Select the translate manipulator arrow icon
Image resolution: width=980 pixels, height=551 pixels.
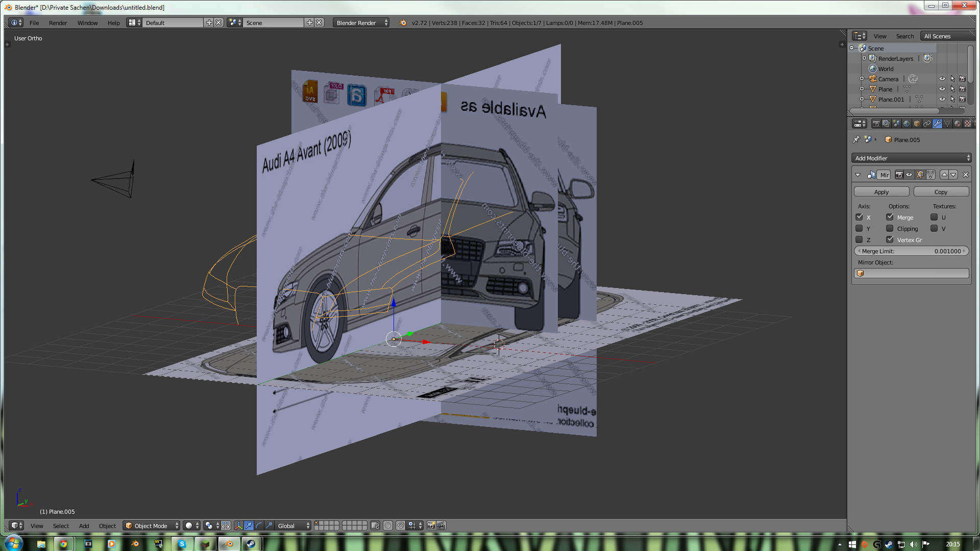[249, 525]
